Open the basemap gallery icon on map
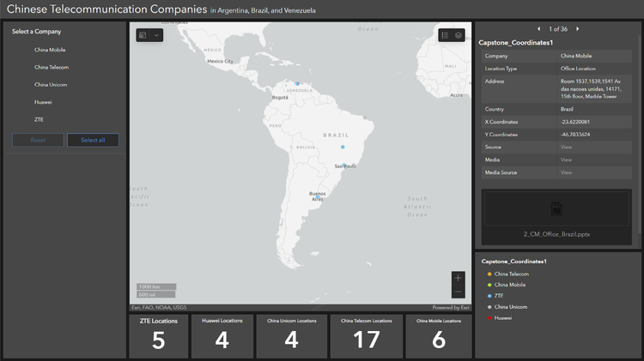Screen dimensions: 644x361 [143, 35]
